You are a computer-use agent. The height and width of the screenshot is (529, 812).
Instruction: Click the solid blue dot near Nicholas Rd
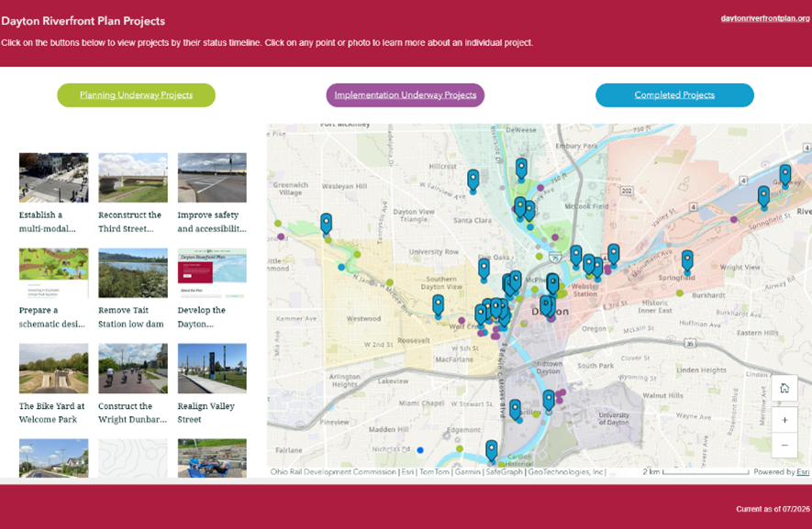pyautogui.click(x=420, y=450)
